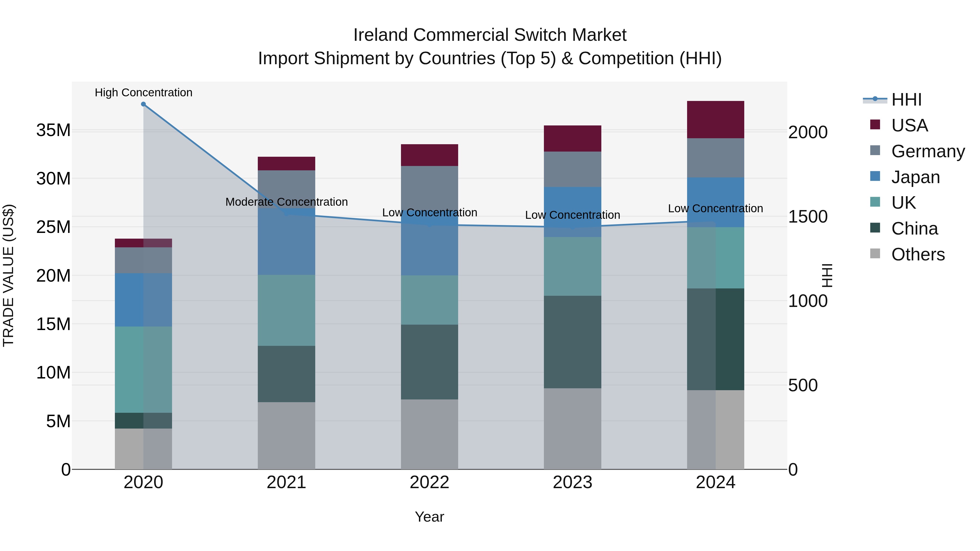Toggle the HHI legend entry
This screenshot has height=551, width=980.
point(892,100)
